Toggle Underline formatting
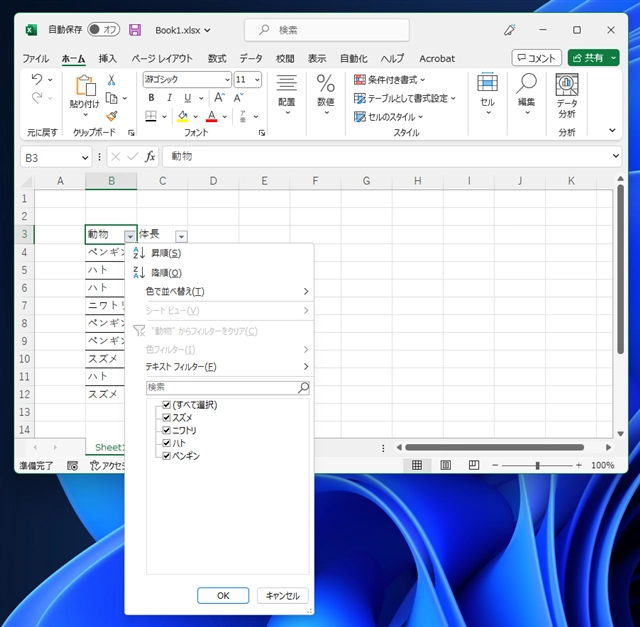This screenshot has height=627, width=640. pyautogui.click(x=187, y=98)
